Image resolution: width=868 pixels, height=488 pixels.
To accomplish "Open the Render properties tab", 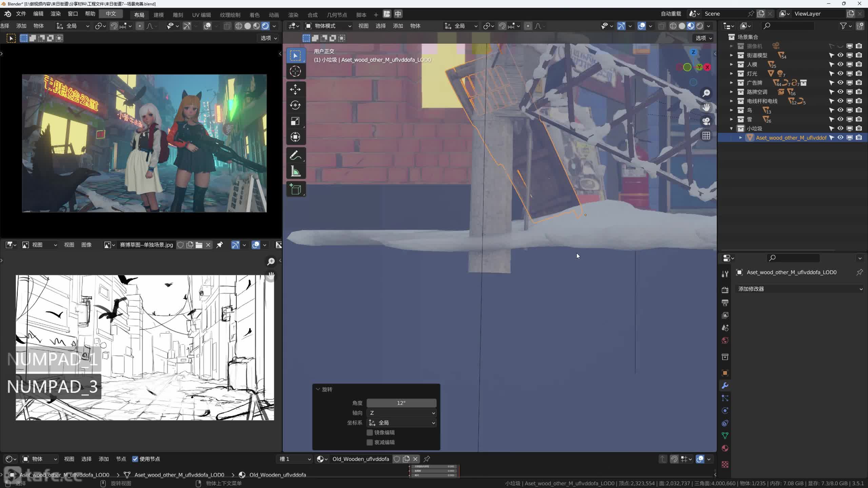I will coord(725,290).
